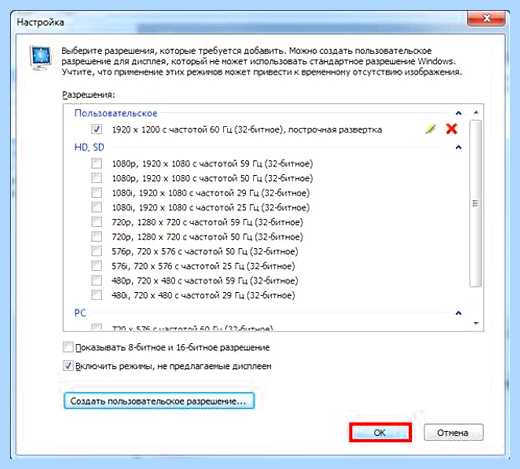The width and height of the screenshot is (520, 469).
Task: Check 1080i 1920 x 1080 at 29 Гц
Action: pos(97,193)
